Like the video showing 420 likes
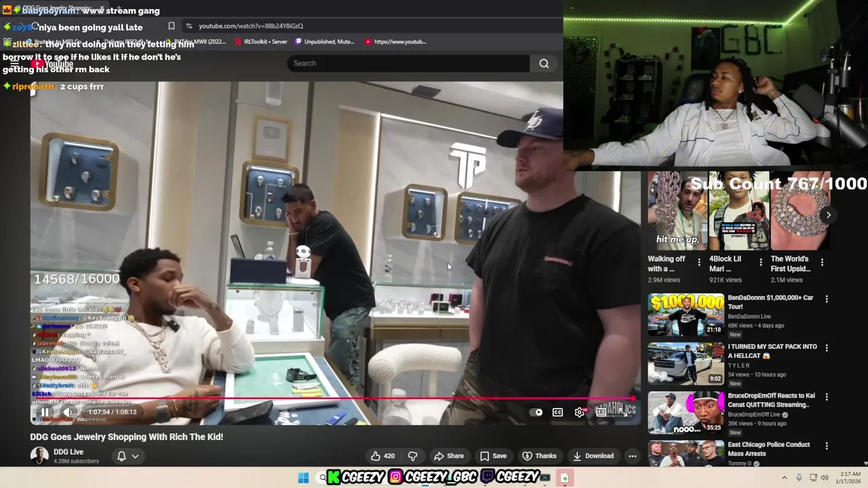The width and height of the screenshot is (868, 488). point(382,456)
